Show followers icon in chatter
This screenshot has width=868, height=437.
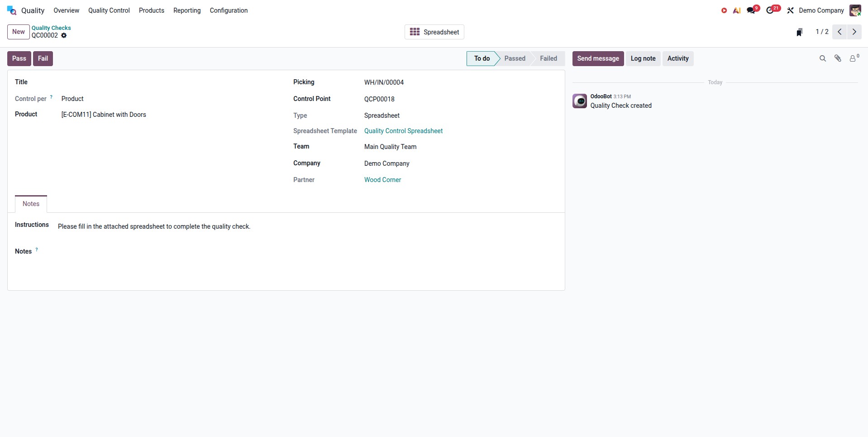[x=854, y=58]
